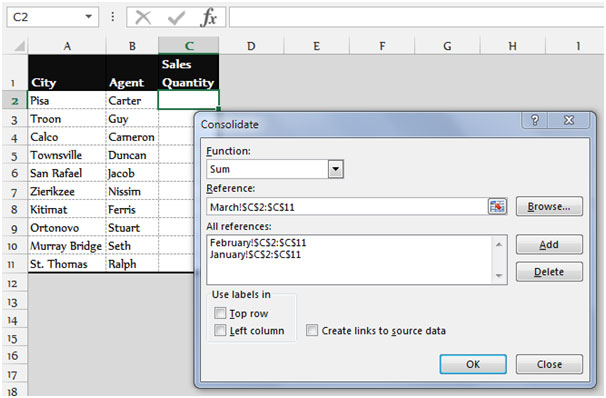
Task: Toggle Create links to source data checkbox
Action: [312, 330]
